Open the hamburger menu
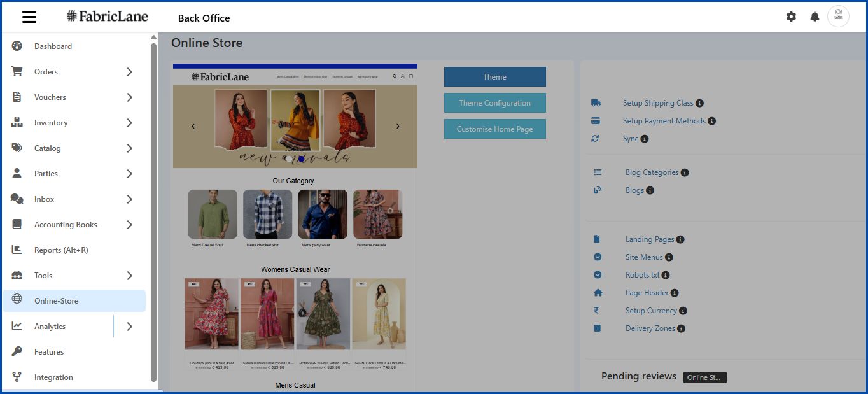 [29, 17]
